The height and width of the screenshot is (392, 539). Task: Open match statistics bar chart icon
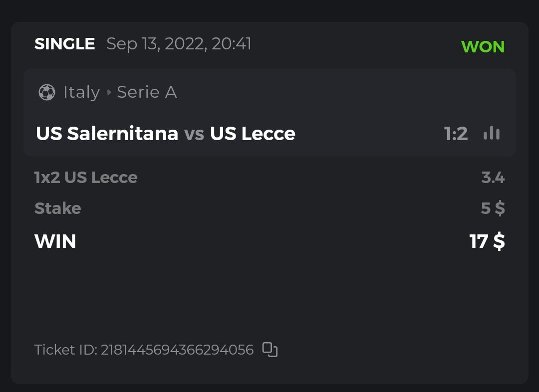pyautogui.click(x=492, y=133)
